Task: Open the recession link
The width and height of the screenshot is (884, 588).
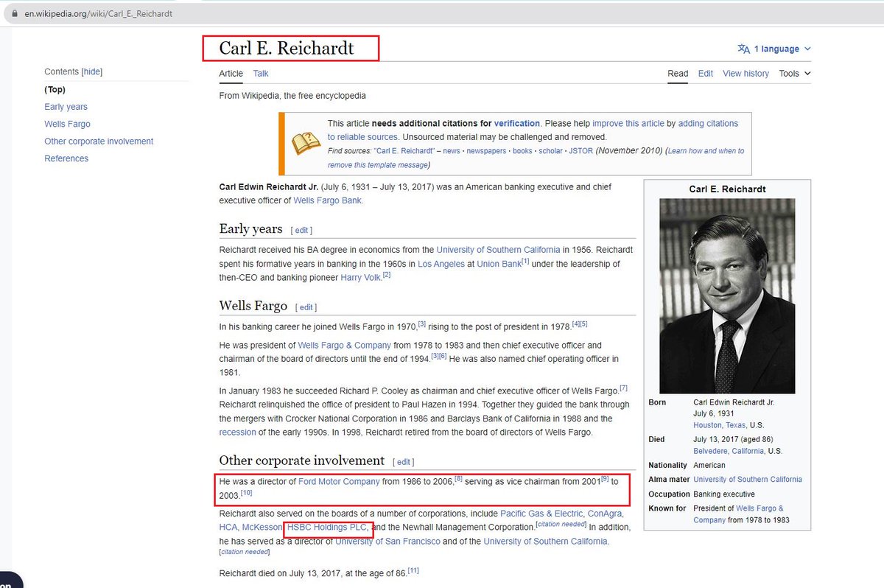Action: tap(238, 433)
